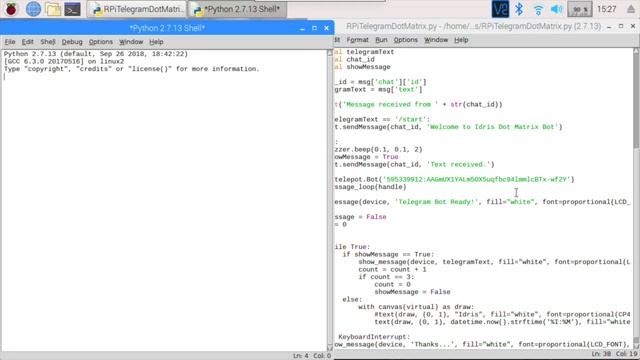This screenshot has height=360, width=640.
Task: Click the 'Python 2.7.13 (default' version line
Action: 96,54
